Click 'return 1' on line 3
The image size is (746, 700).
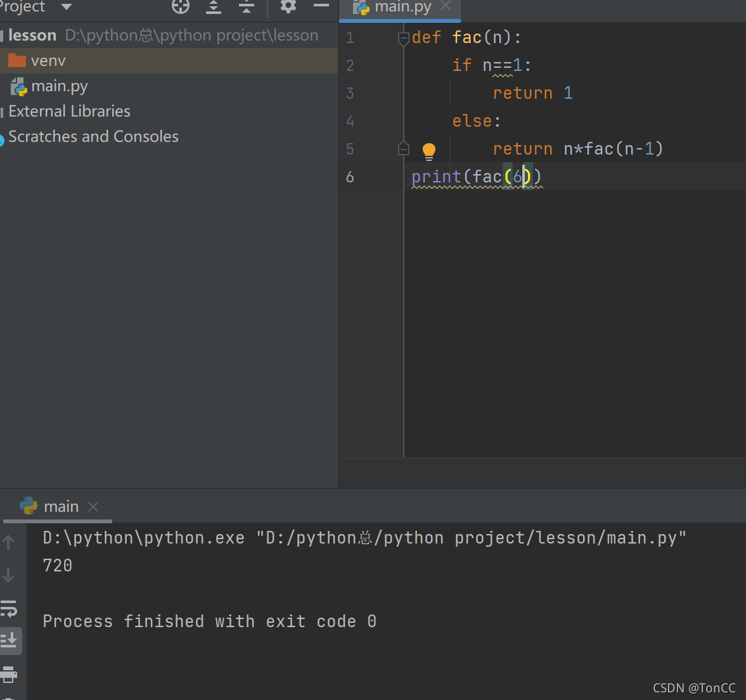[532, 93]
